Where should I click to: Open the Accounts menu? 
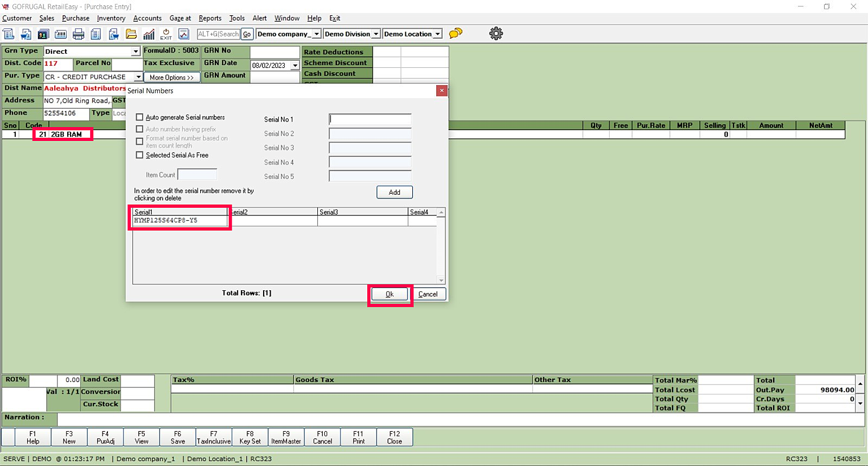click(x=148, y=18)
